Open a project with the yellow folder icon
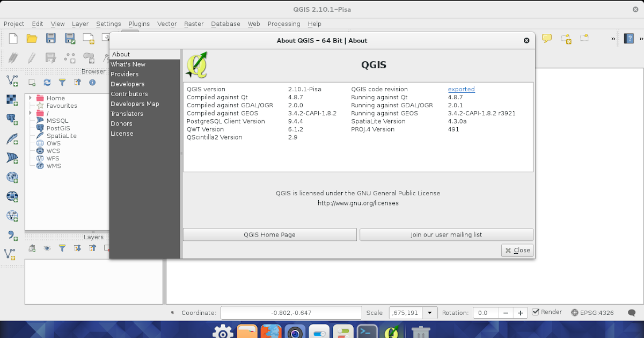644x338 pixels. click(x=32, y=39)
